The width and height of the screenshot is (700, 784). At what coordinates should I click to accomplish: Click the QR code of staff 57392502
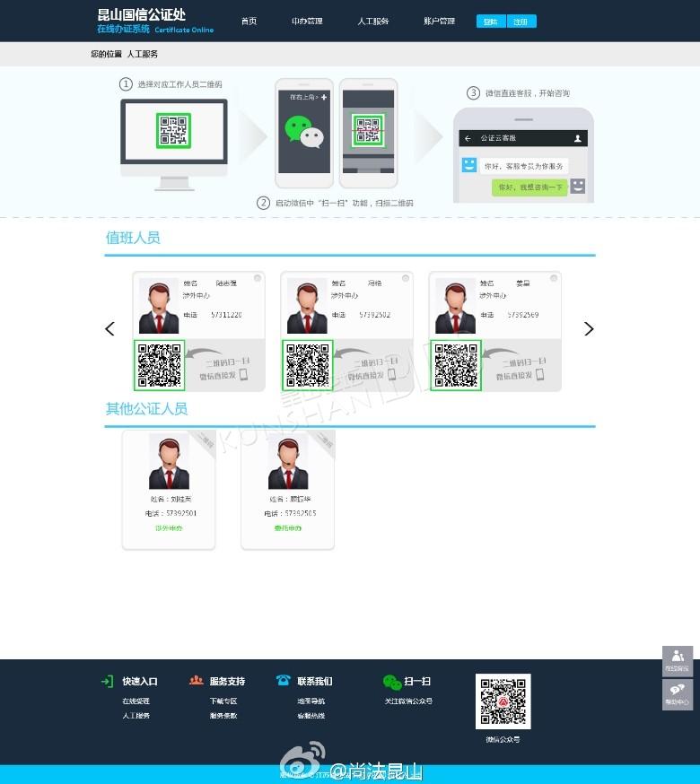tap(308, 365)
